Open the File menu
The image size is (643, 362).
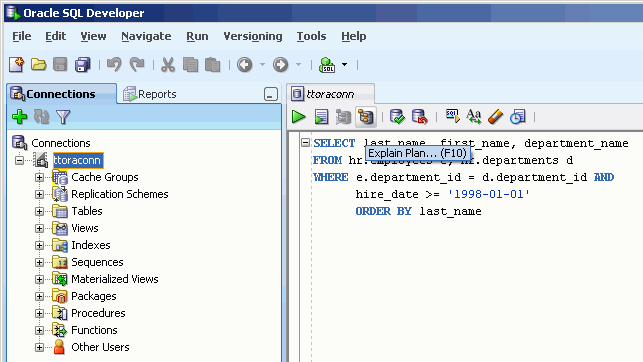22,36
